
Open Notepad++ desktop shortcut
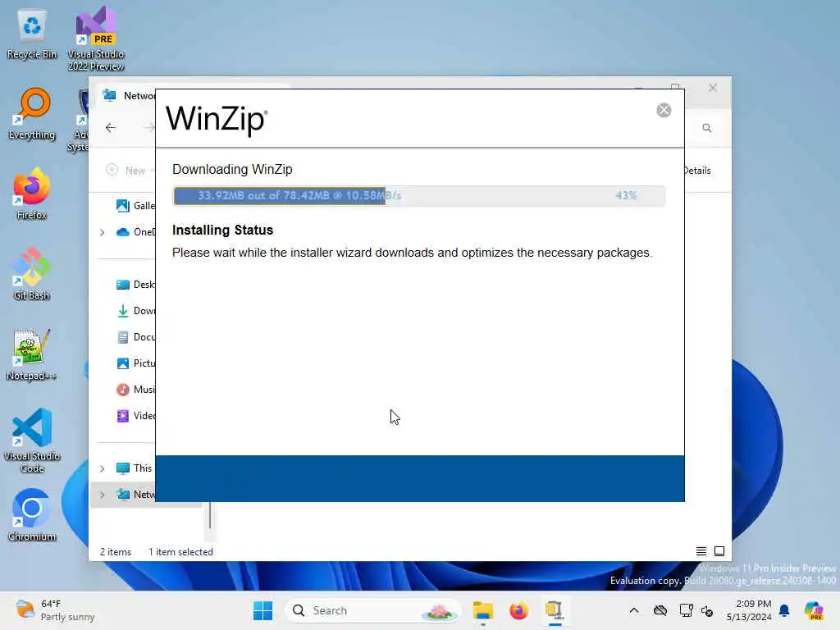click(x=32, y=354)
